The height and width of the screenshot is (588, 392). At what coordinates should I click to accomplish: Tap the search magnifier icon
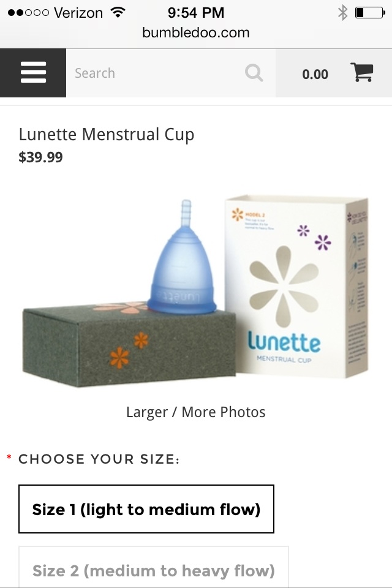[254, 73]
